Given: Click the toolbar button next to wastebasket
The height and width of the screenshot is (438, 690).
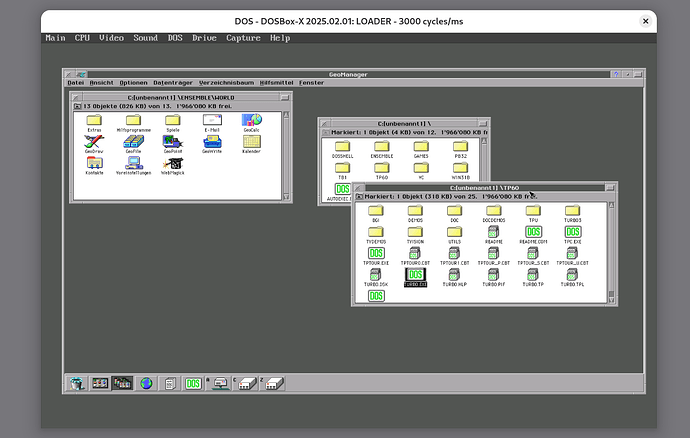Looking at the screenshot, I should pyautogui.click(x=100, y=383).
